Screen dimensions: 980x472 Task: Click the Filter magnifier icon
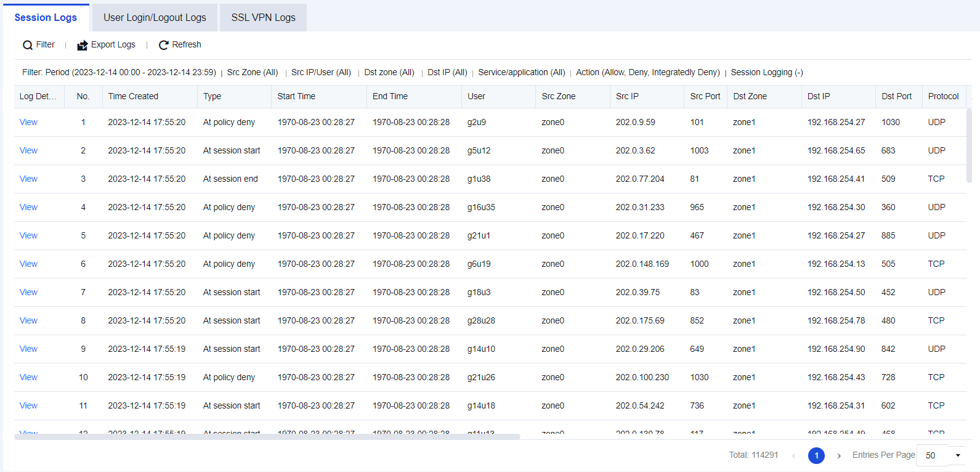click(28, 45)
